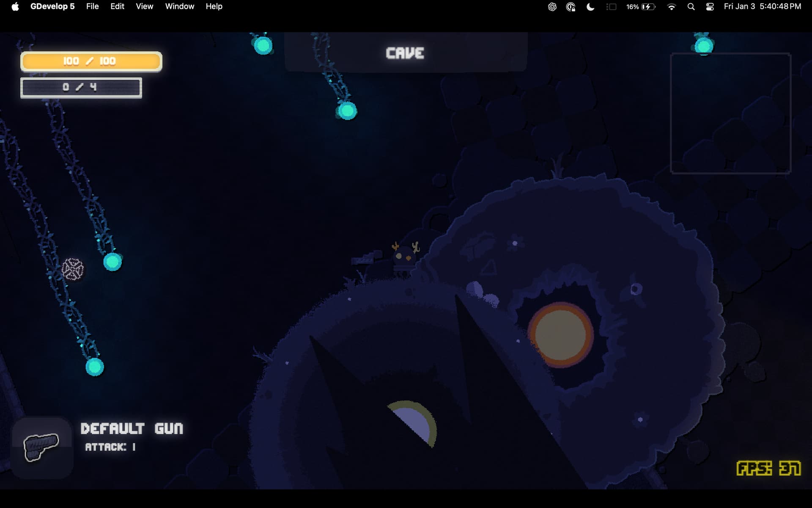The width and height of the screenshot is (812, 508).
Task: Click the cyan orb below CAVE banner
Action: click(x=347, y=111)
